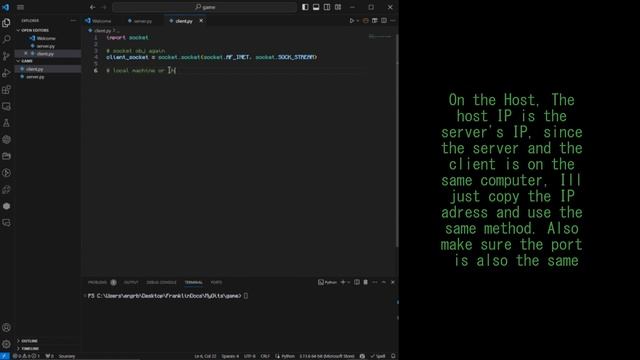This screenshot has width=640, height=360.
Task: Maximize the panel with caret icon
Action: coord(384,282)
